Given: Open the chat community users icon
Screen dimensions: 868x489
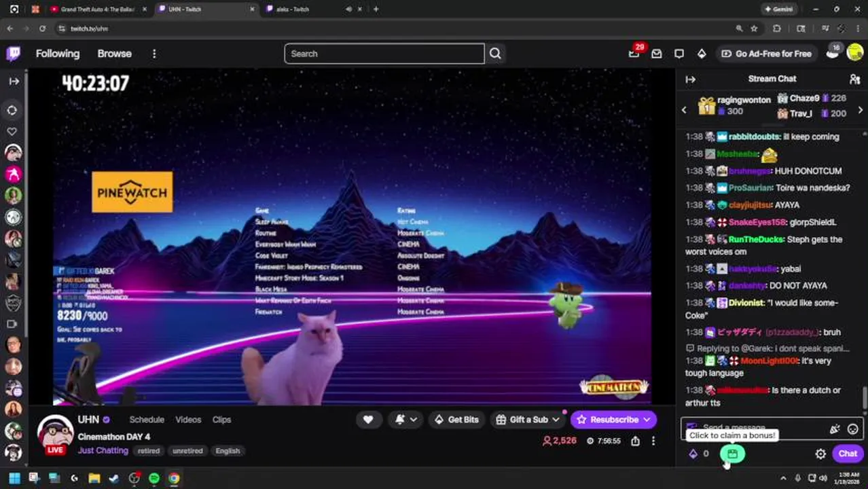Looking at the screenshot, I should click(855, 79).
